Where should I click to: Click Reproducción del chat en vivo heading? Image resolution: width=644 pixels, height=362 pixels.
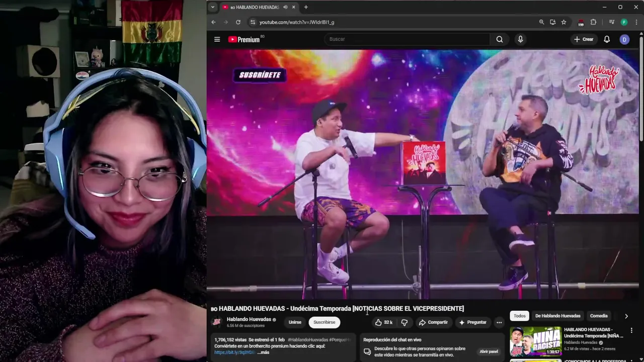(392, 340)
